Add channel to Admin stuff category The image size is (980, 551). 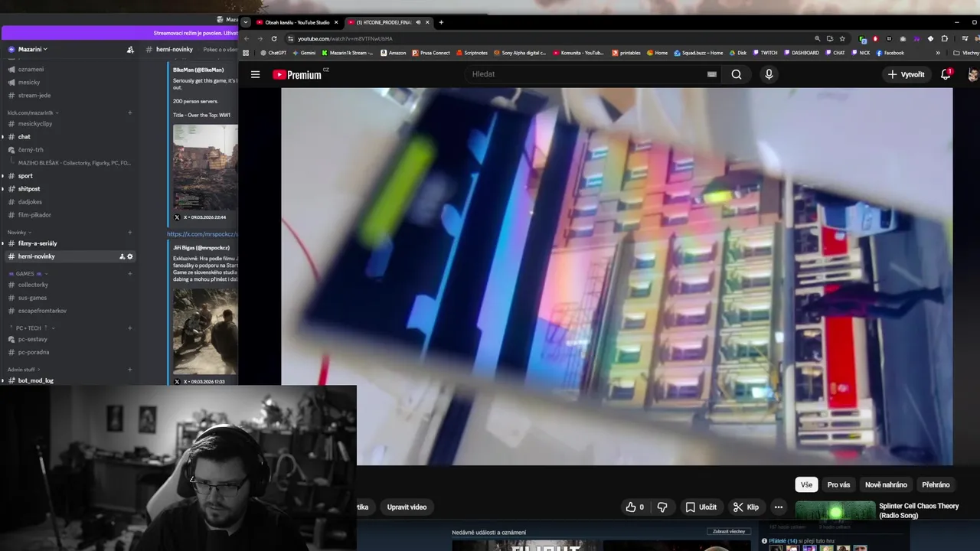(x=130, y=369)
